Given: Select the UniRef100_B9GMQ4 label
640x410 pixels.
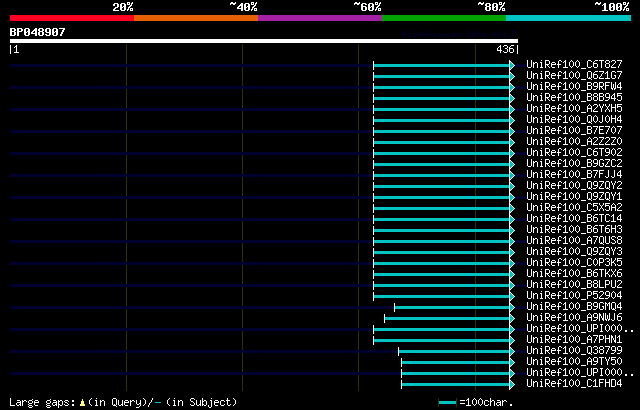Looking at the screenshot, I should pos(574,306).
